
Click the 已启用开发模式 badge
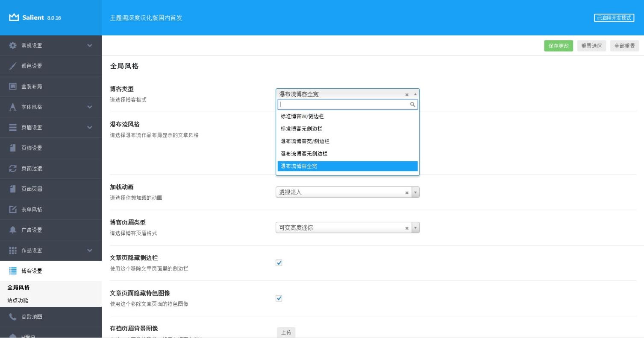[x=614, y=18]
